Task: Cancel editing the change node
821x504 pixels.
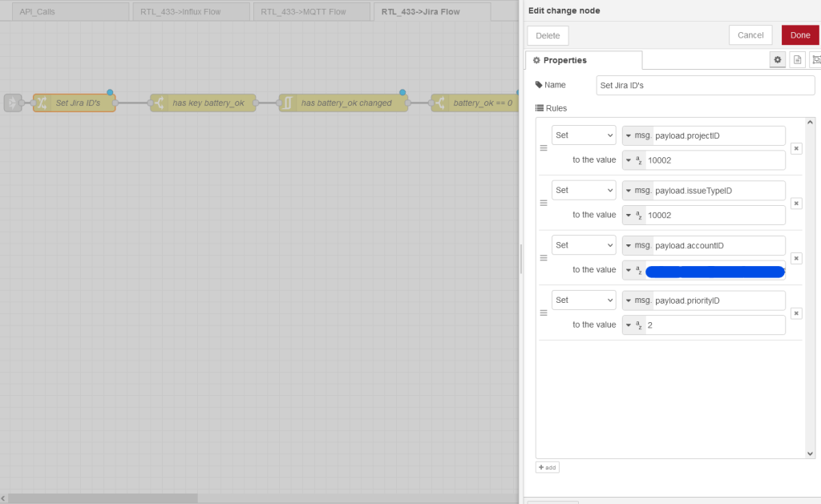Action: point(750,35)
